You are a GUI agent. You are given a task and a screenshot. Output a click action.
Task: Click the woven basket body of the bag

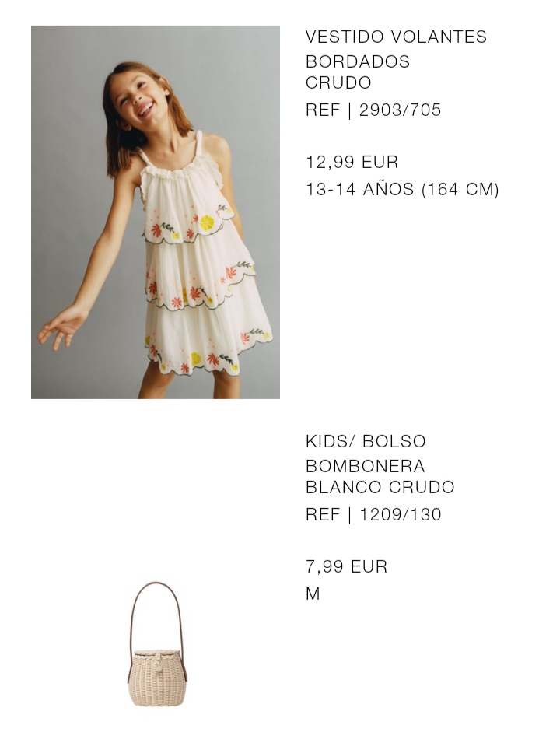(x=157, y=678)
